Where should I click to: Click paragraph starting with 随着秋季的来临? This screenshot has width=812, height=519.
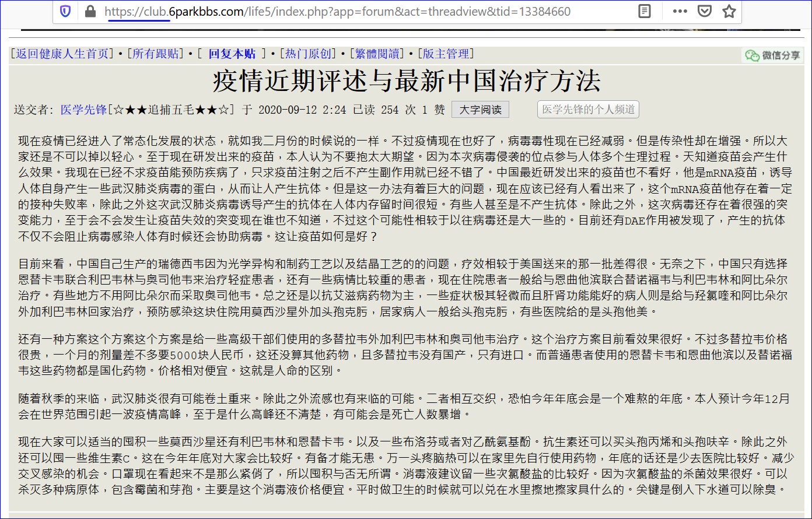[x=404, y=406]
